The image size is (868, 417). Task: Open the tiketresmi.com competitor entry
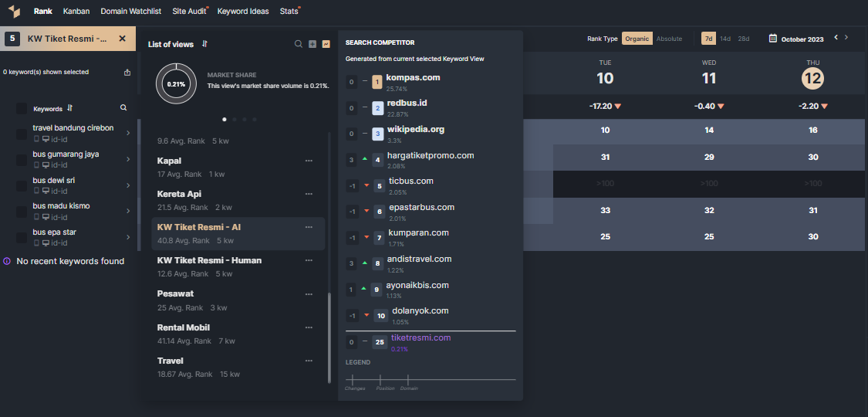point(420,337)
